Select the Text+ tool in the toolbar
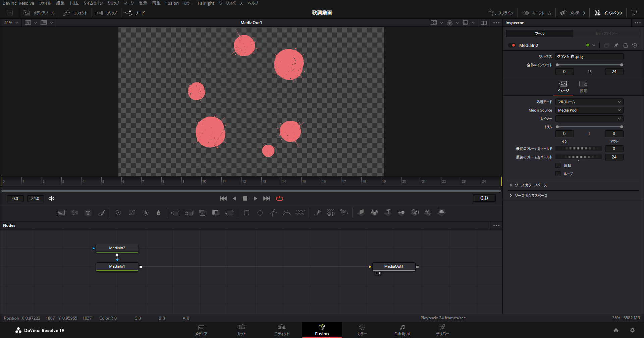644x338 pixels. pyautogui.click(x=88, y=213)
